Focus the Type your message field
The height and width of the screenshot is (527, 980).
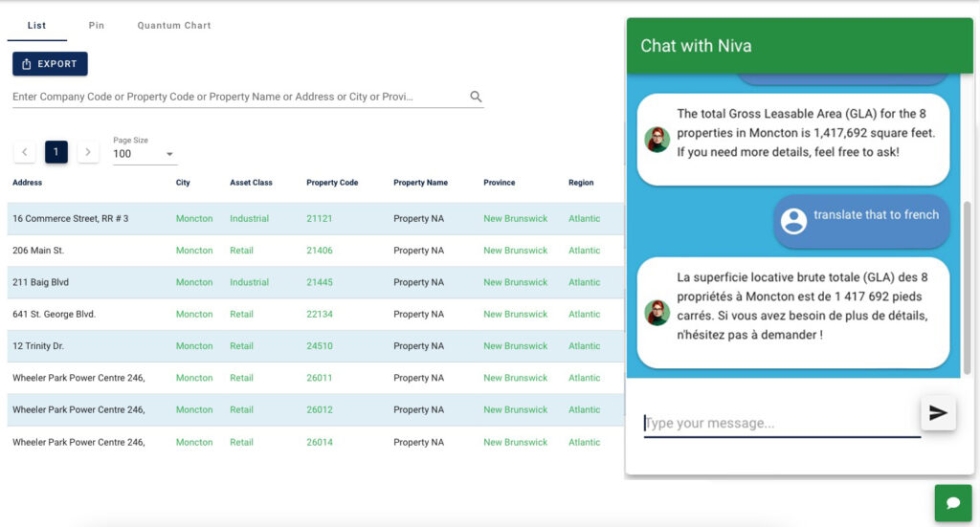coord(782,423)
